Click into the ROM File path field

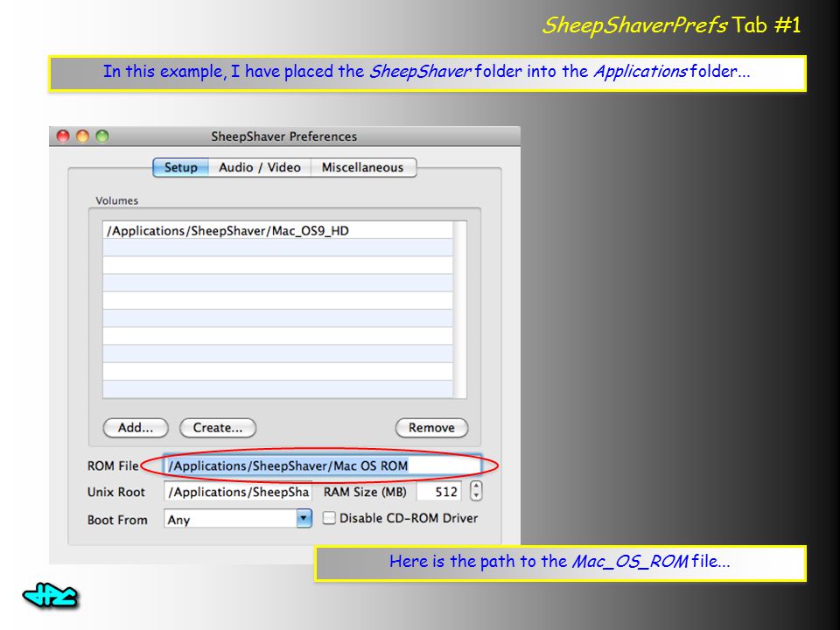323,465
